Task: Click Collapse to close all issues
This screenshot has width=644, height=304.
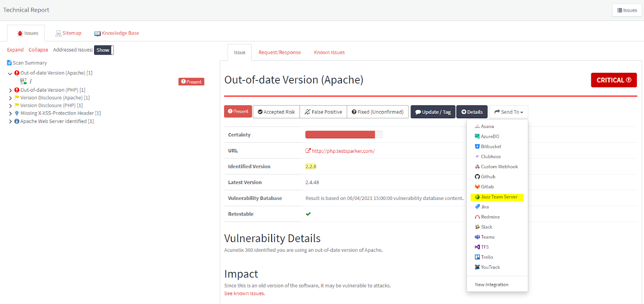Action: tap(38, 50)
